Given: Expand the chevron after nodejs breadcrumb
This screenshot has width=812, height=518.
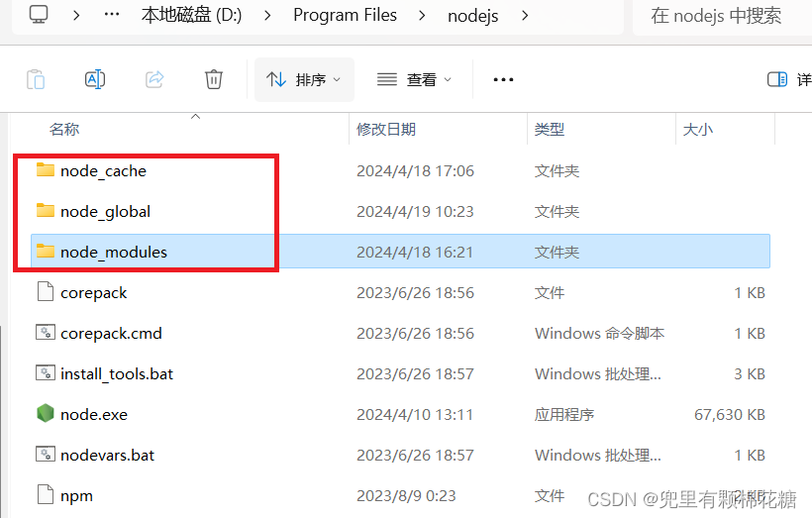Looking at the screenshot, I should (x=525, y=16).
